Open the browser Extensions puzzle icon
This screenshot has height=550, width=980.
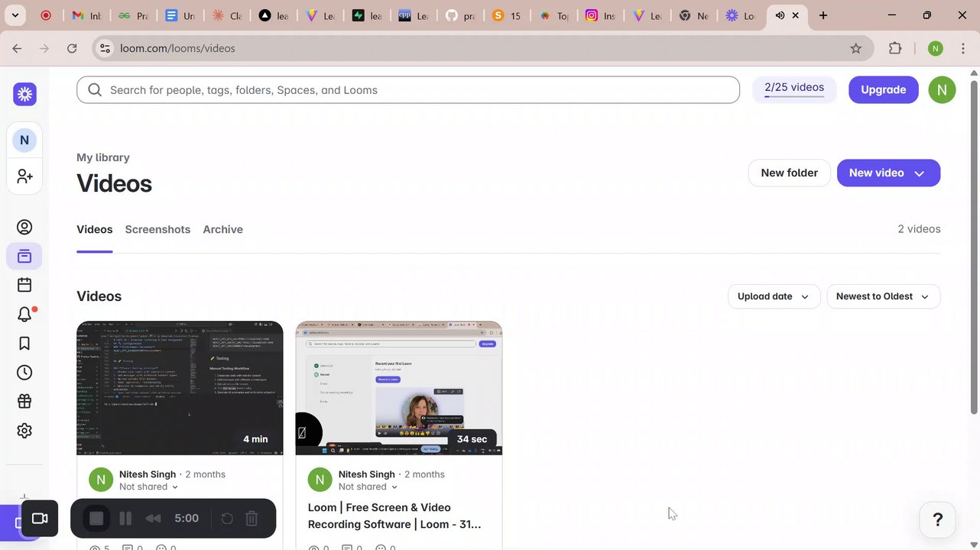tap(895, 48)
